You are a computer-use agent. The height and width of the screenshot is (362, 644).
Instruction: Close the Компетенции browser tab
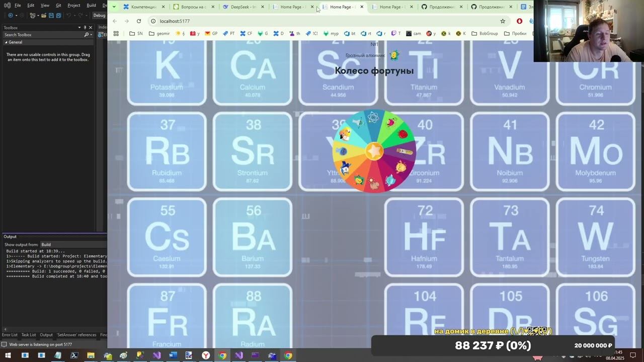tap(163, 7)
